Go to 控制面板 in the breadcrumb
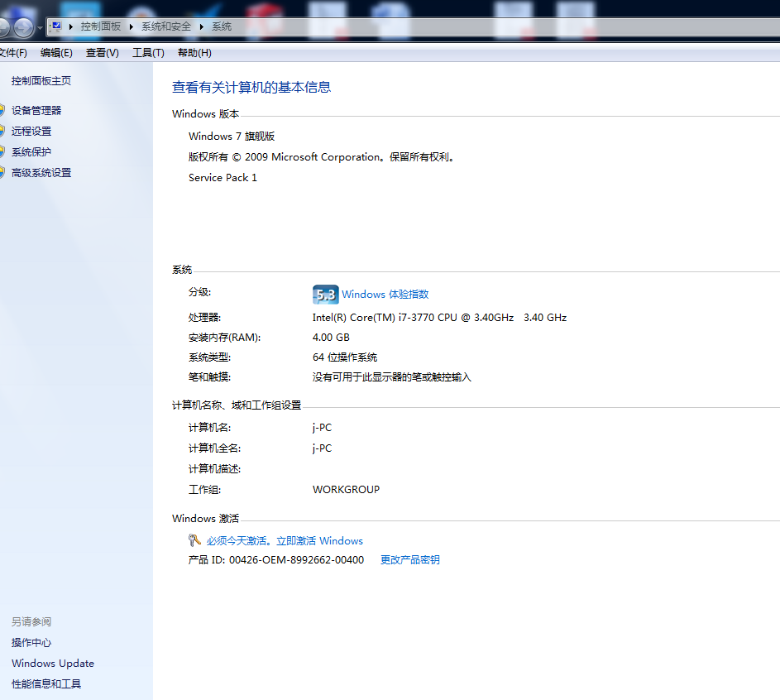 point(100,26)
